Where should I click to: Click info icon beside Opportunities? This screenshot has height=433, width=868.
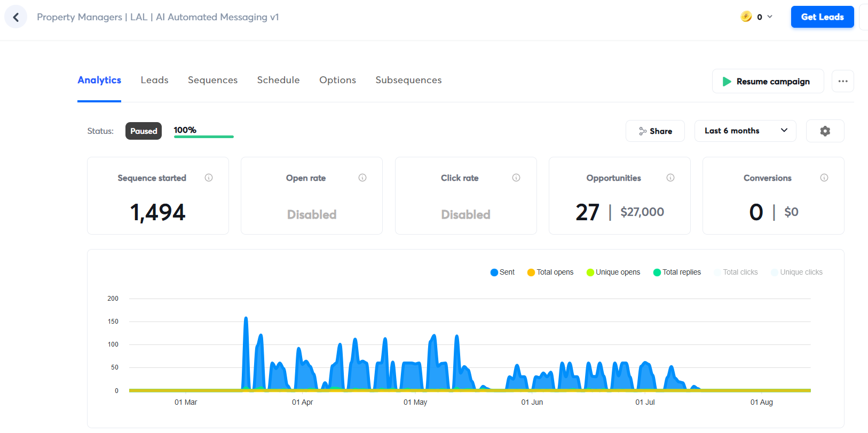click(x=670, y=178)
